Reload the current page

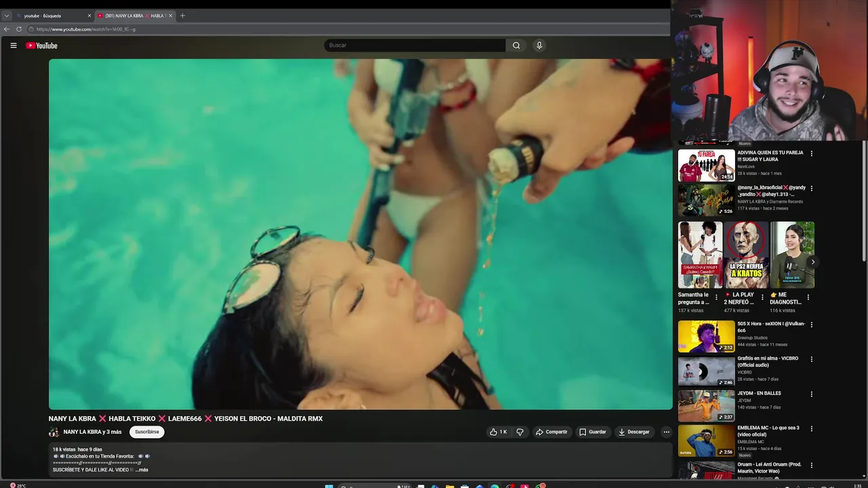[19, 29]
